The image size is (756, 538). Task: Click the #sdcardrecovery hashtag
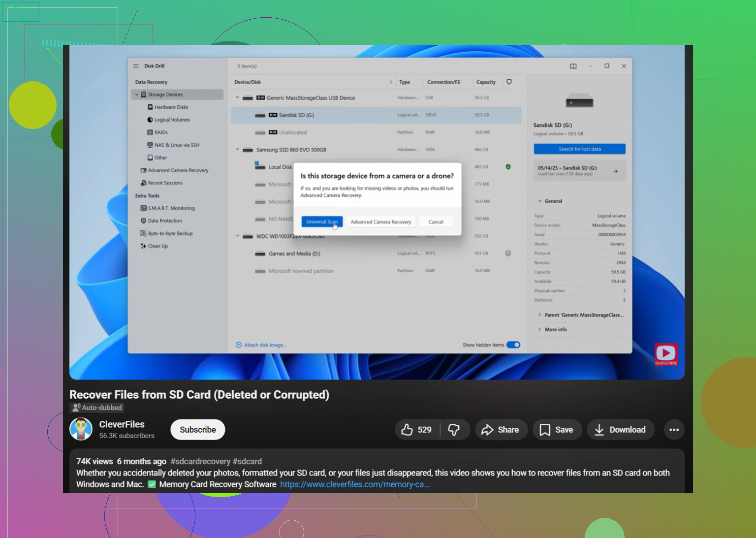pyautogui.click(x=200, y=461)
